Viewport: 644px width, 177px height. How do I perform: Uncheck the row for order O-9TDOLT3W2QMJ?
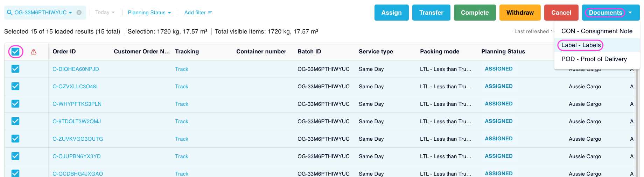click(x=15, y=121)
